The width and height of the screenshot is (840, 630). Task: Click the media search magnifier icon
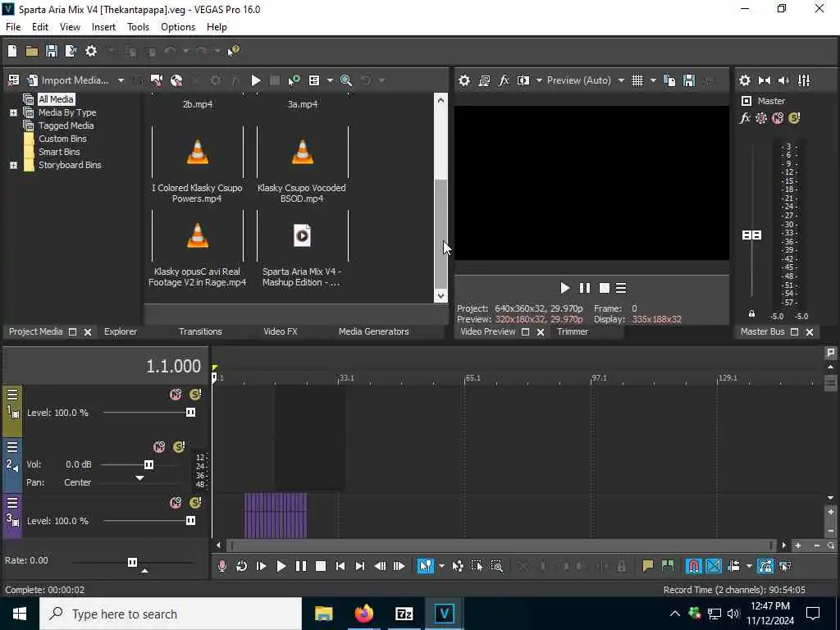[346, 80]
